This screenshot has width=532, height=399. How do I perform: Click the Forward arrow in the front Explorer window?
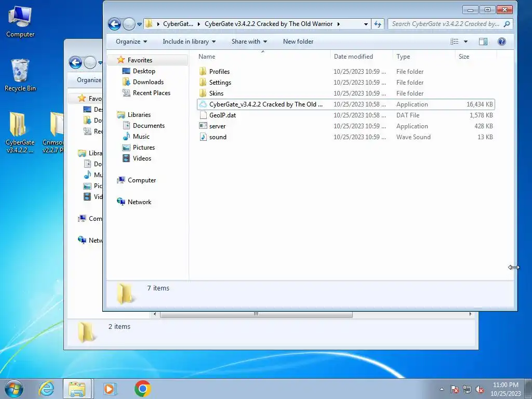[129, 24]
